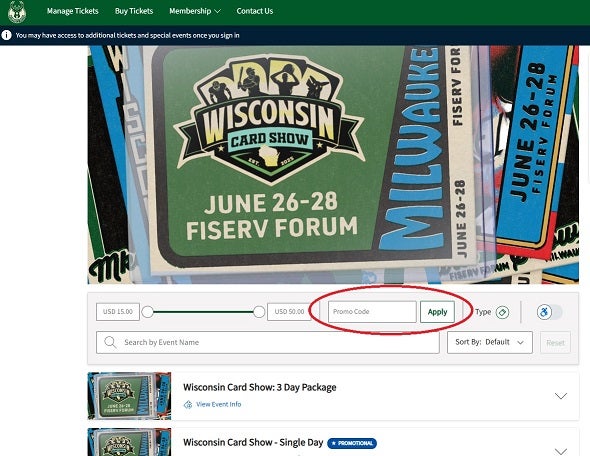
Task: Click the info icon in the sign-in banner
Action: tap(6, 35)
